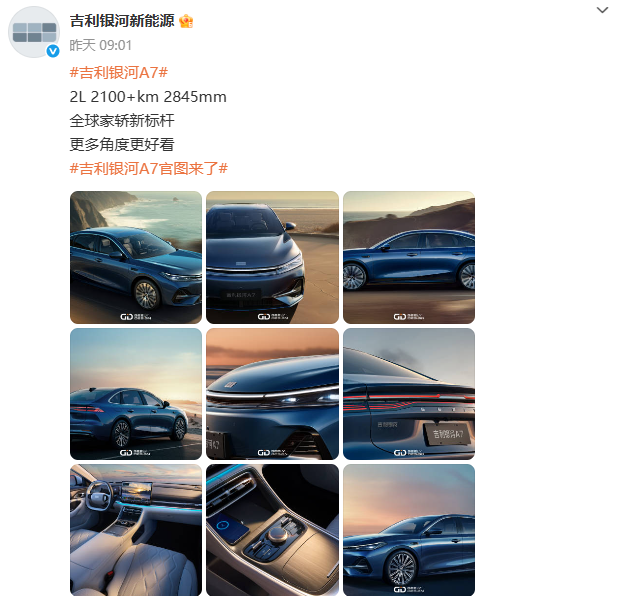
Task: Click the post timestamp 昨天 09:01
Action: [x=101, y=45]
